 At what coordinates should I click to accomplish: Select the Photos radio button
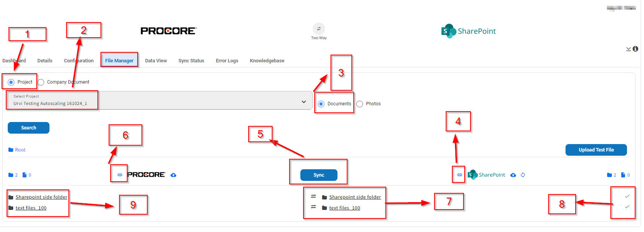[359, 104]
